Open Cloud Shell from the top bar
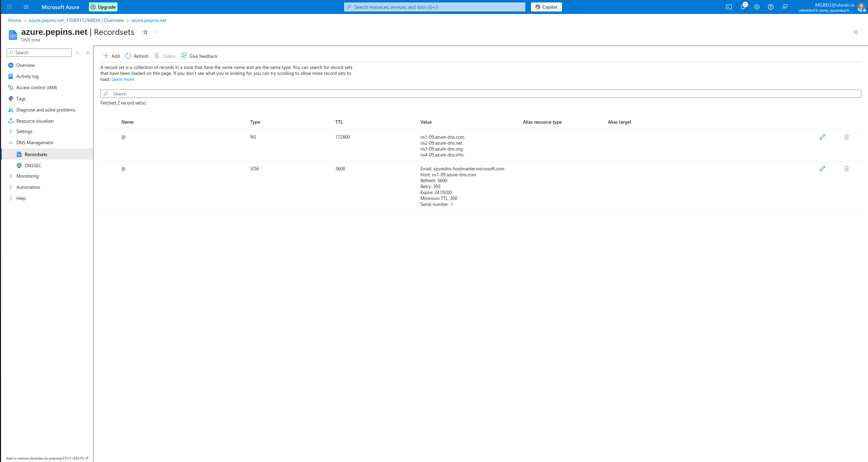The height and width of the screenshot is (462, 868). pos(729,7)
